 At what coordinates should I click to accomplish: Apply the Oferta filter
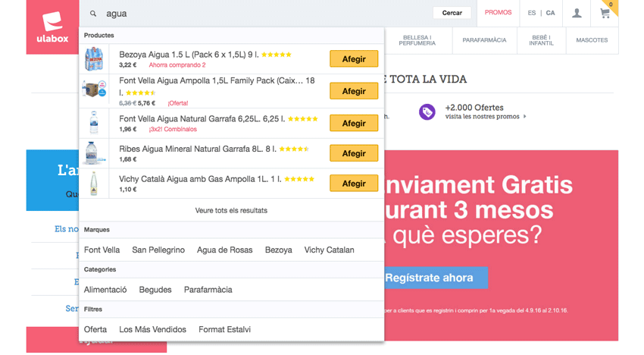click(95, 329)
